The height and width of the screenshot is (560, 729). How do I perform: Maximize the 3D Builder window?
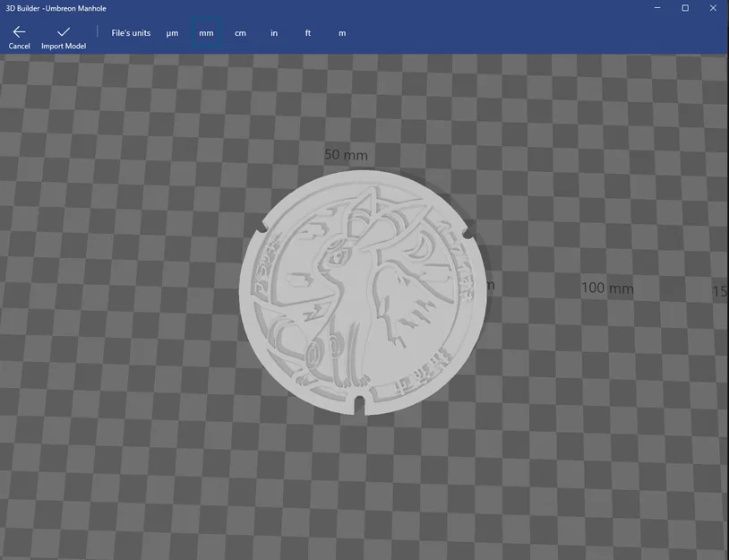[x=685, y=8]
